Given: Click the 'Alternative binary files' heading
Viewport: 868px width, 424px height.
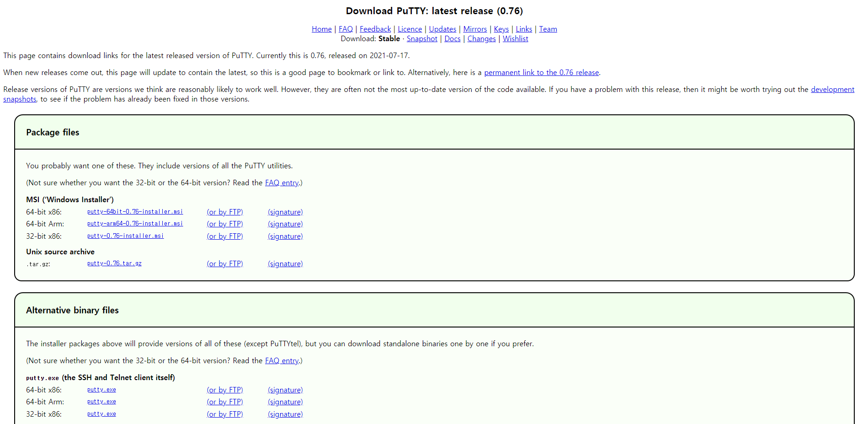Looking at the screenshot, I should (x=72, y=311).
